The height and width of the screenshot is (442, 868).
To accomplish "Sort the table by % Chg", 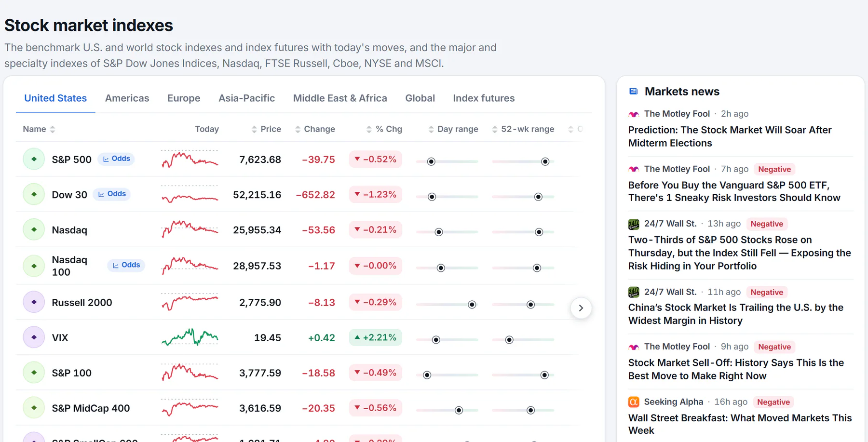I will (x=384, y=129).
